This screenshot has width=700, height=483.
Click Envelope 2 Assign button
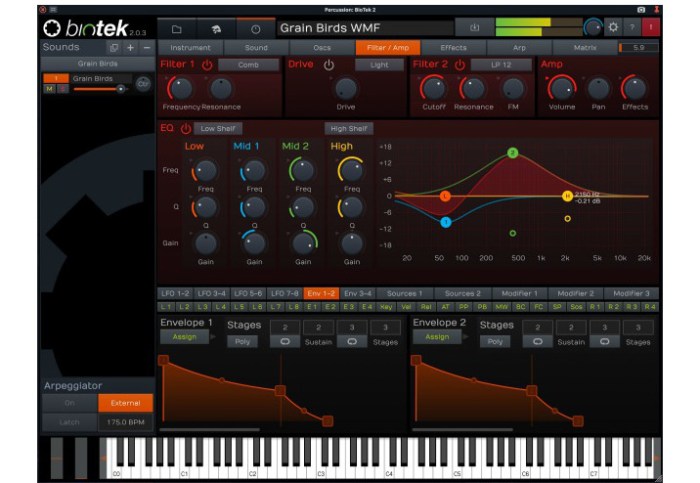tap(437, 337)
